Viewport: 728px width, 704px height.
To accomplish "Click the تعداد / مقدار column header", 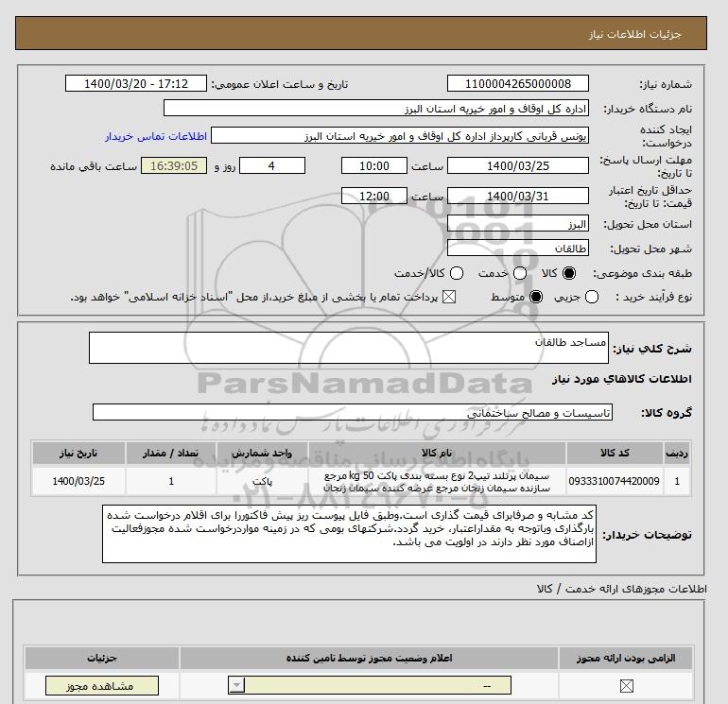I will pyautogui.click(x=171, y=453).
